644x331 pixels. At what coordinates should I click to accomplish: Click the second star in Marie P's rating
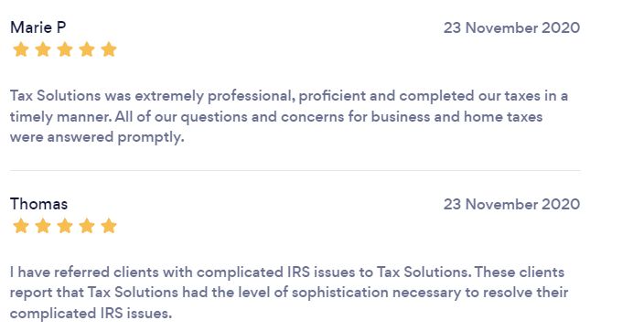[x=43, y=49]
